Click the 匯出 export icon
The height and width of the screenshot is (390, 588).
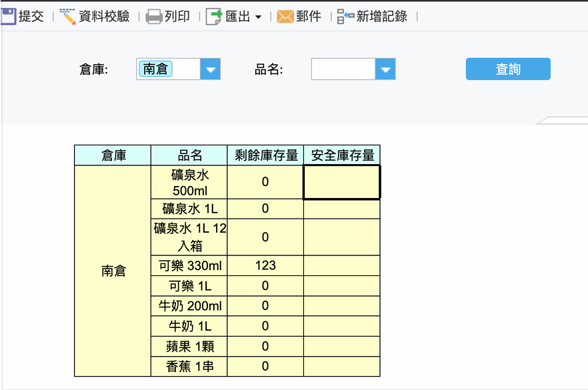click(214, 17)
